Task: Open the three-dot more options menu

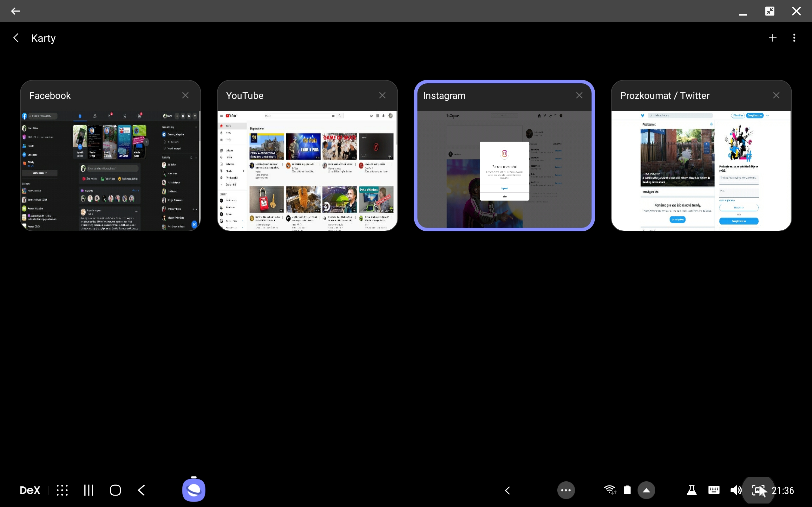Action: point(794,38)
